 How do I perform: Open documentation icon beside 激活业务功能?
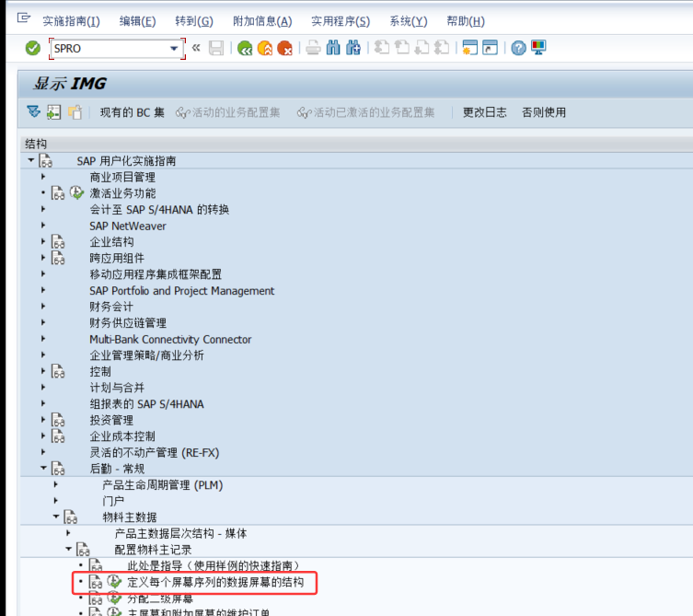click(x=58, y=193)
